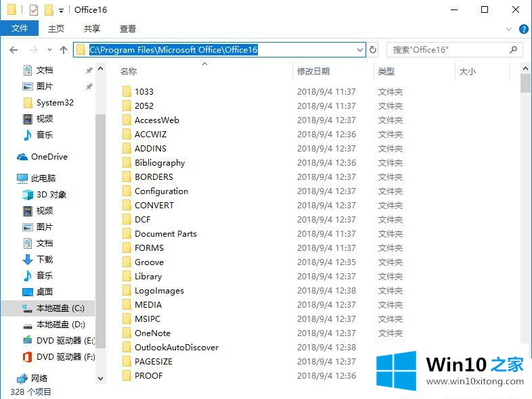Open 网络 in navigation pane
The height and width of the screenshot is (399, 532).
[x=39, y=378]
